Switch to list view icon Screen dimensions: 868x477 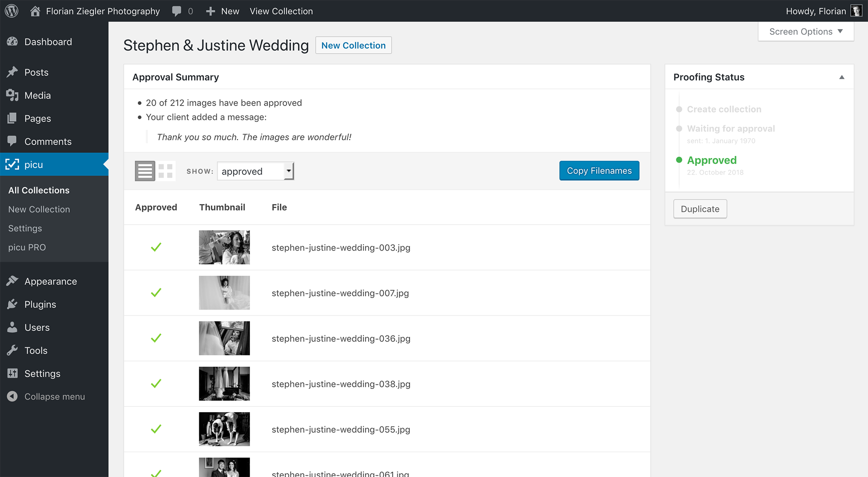pos(145,171)
